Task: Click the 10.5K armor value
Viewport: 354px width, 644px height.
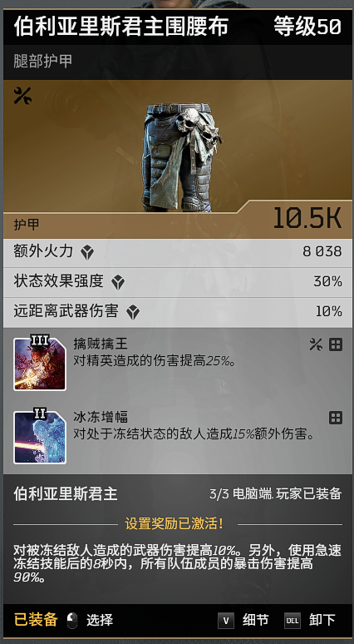Action: [307, 218]
